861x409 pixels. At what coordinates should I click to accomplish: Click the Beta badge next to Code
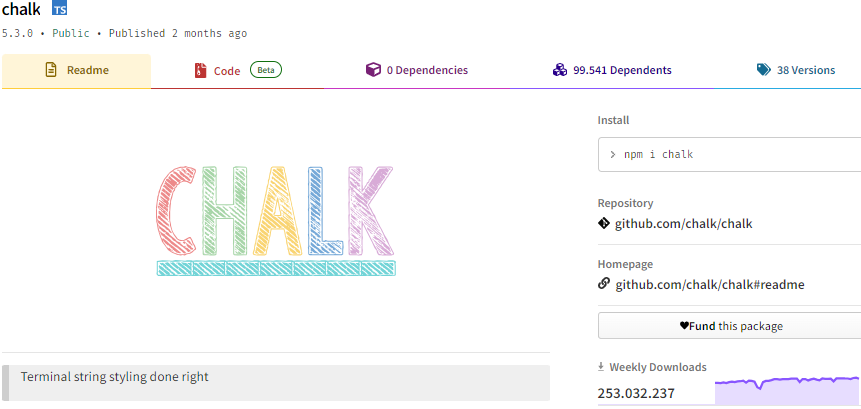tap(266, 70)
